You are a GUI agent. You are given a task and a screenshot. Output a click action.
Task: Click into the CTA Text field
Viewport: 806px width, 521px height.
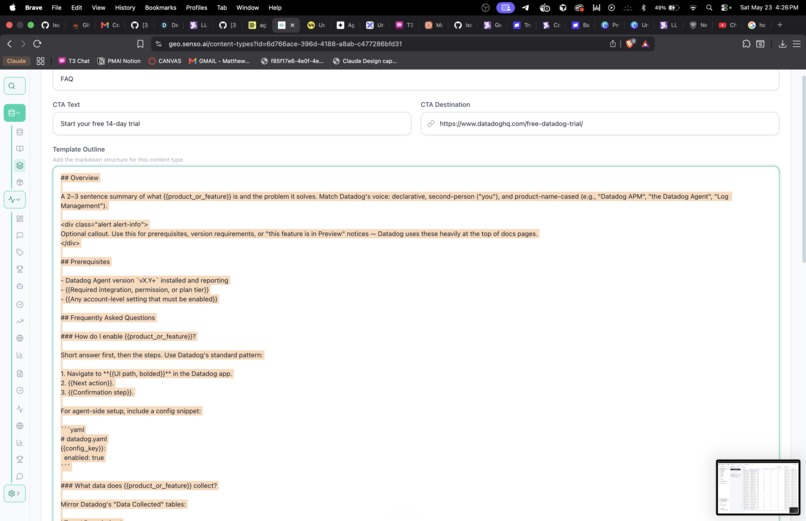[x=232, y=124]
